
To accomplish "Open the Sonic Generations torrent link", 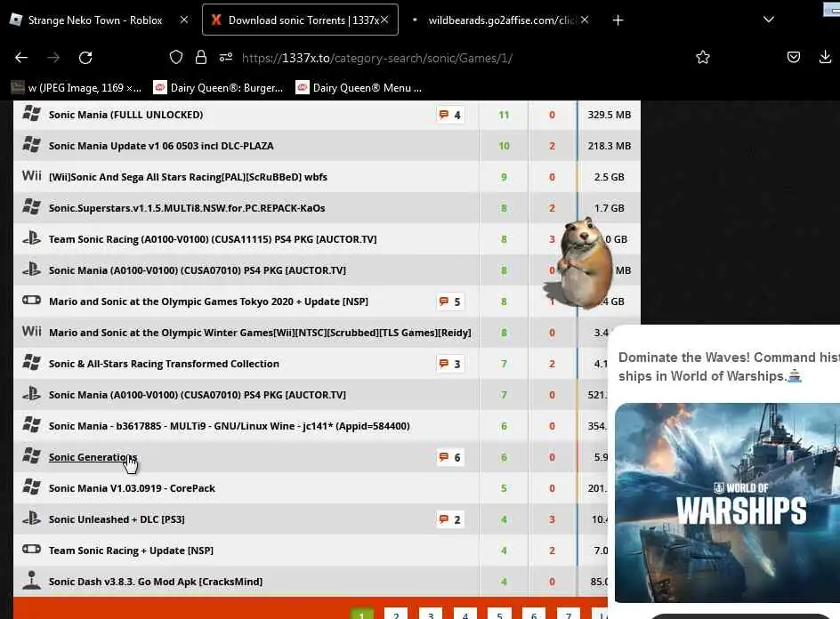I will click(x=93, y=457).
